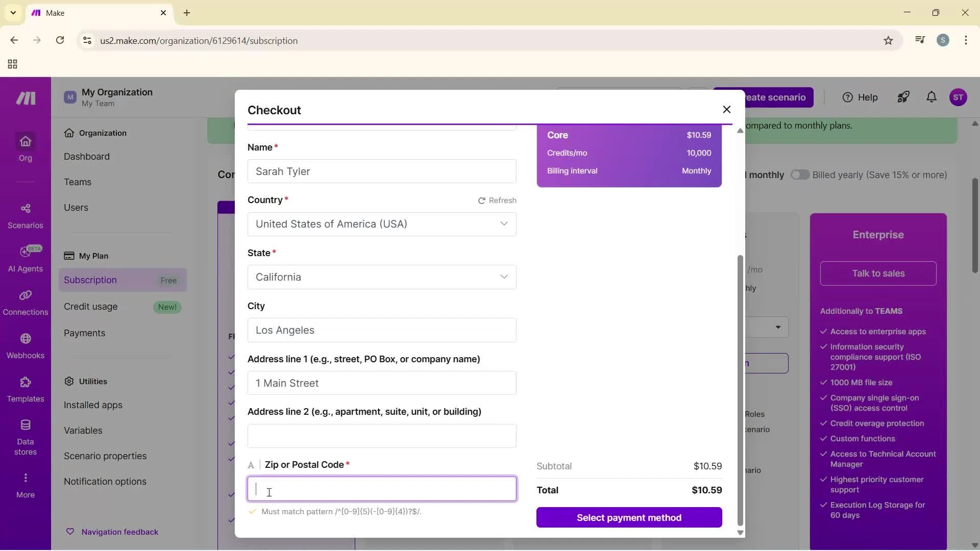Viewport: 980px width, 551px height.
Task: Open the Connections section
Action: [x=25, y=302]
